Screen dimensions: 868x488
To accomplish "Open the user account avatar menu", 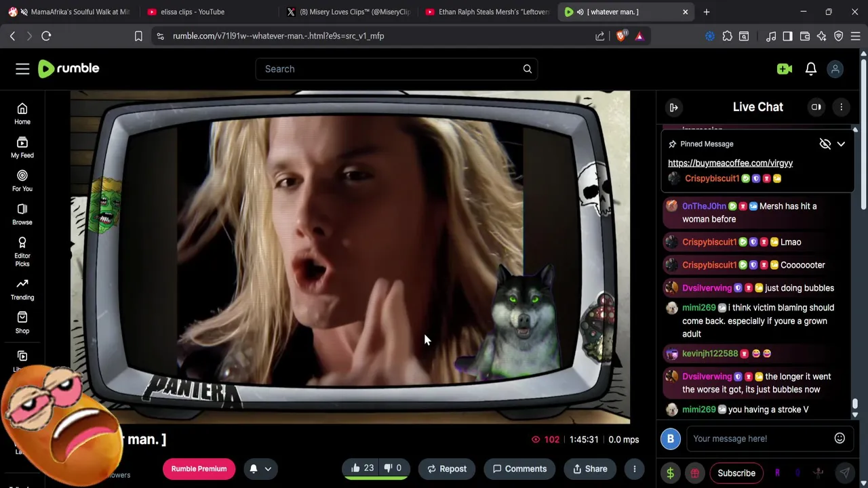I will coord(835,68).
